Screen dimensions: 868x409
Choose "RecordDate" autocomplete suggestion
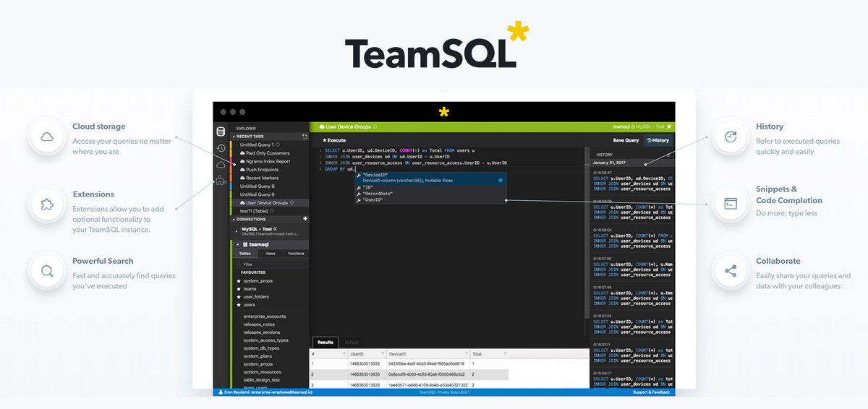430,193
